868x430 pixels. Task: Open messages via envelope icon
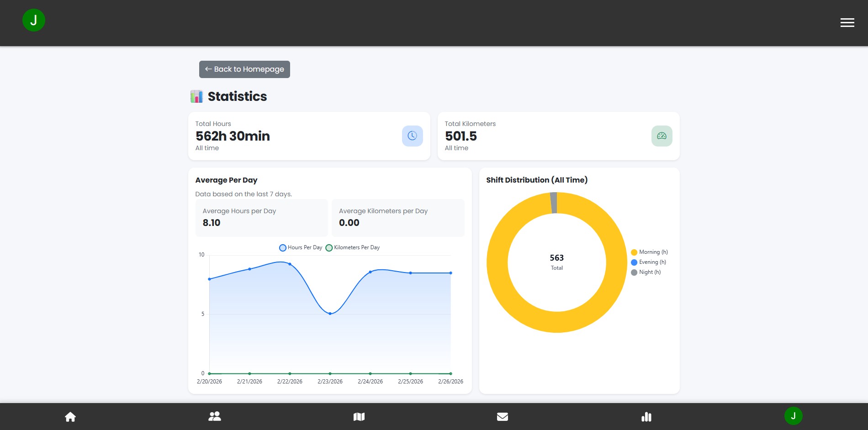point(503,417)
